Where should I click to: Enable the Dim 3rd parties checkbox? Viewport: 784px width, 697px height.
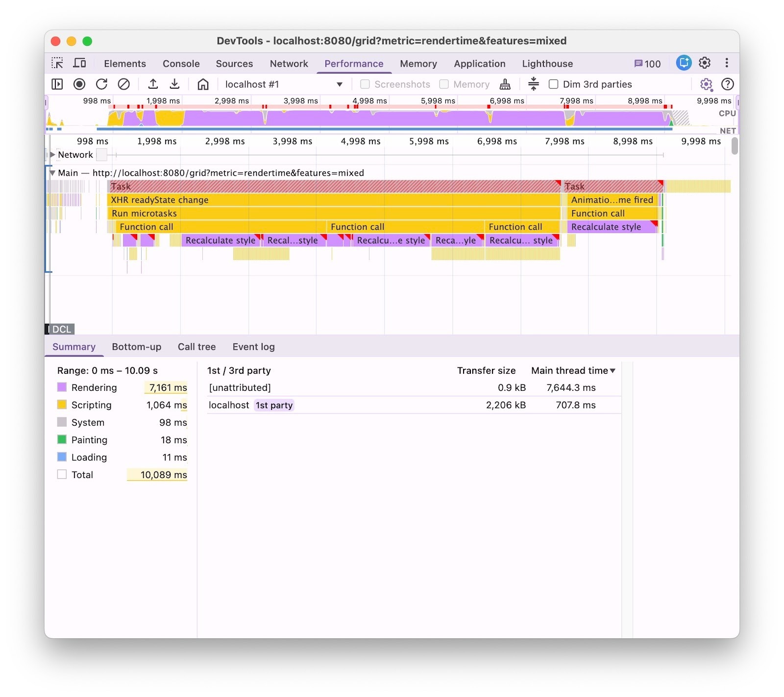553,84
